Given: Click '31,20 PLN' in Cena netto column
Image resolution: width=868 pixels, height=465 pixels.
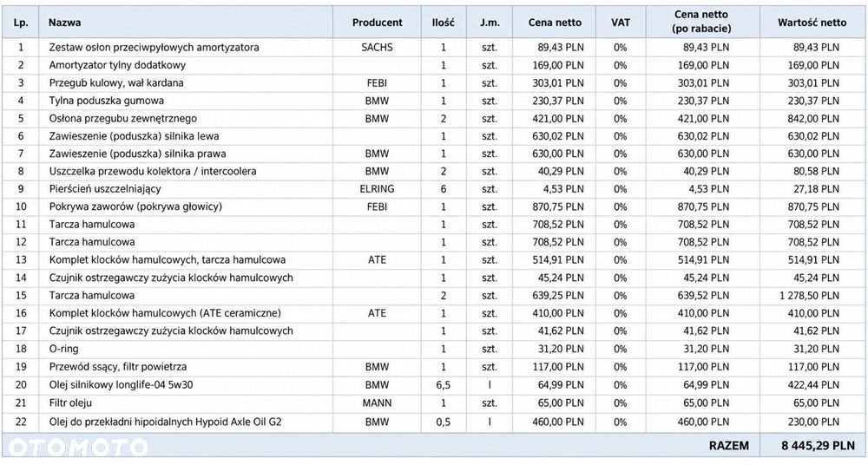Looking at the screenshot, I should click(560, 349).
